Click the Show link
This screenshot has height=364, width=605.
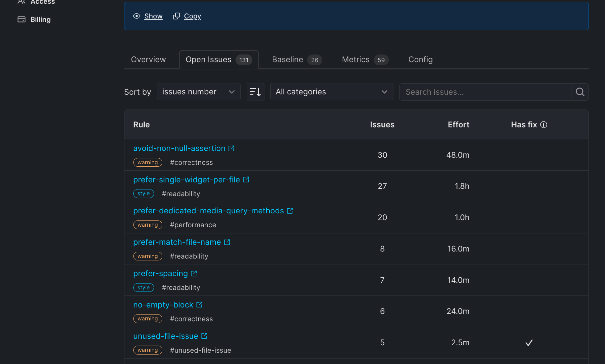pos(153,16)
